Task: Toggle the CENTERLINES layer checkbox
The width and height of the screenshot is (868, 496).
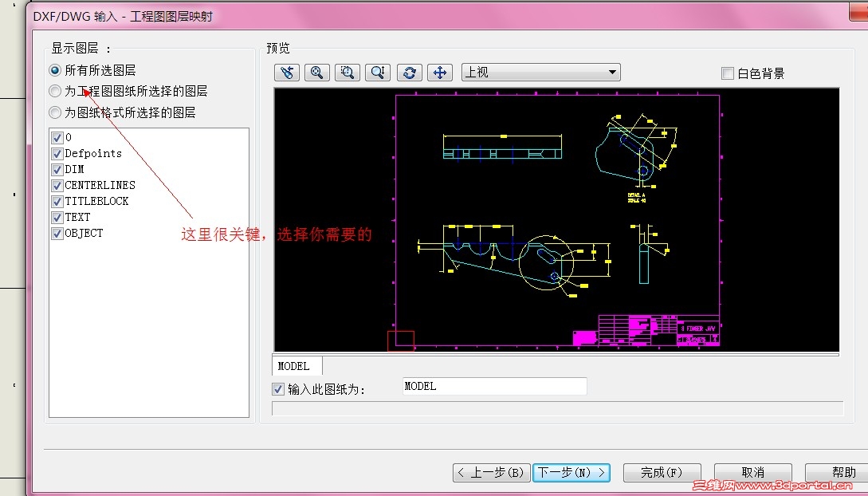Action: [57, 186]
